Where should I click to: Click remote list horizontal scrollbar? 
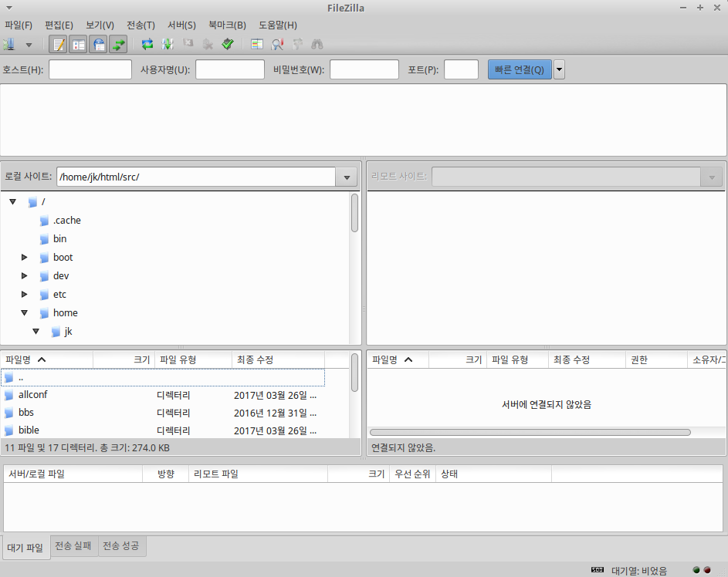[530, 432]
